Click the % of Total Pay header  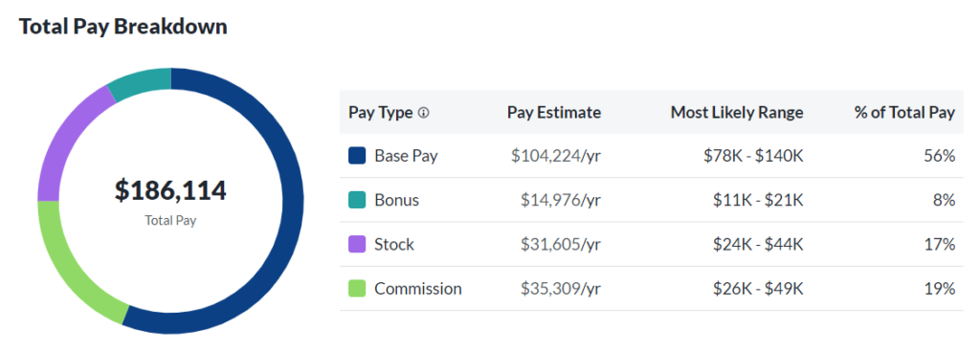point(904,113)
